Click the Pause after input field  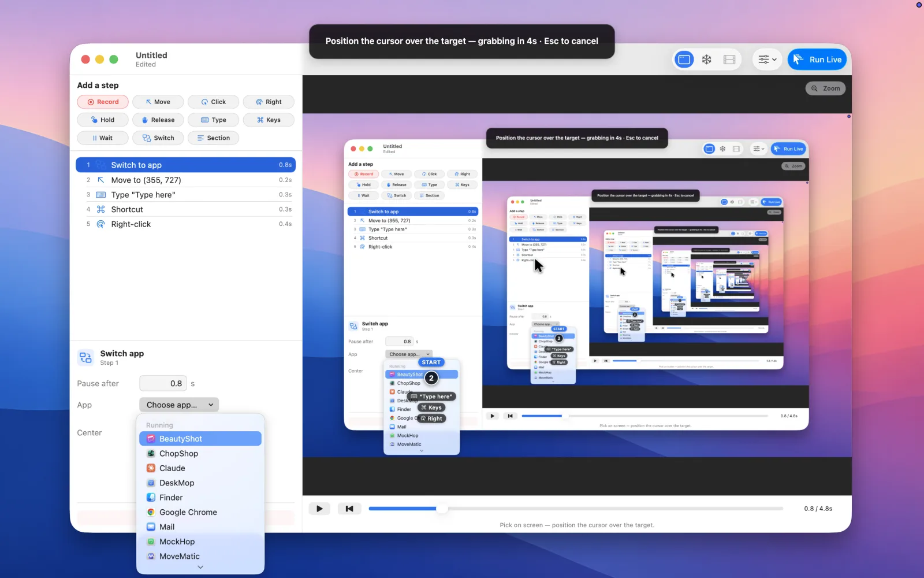tap(163, 383)
